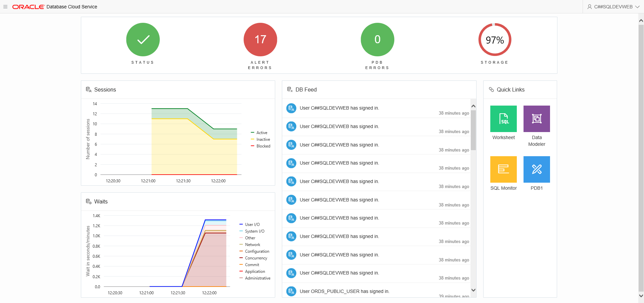
Task: Click the ALERT ERRORS label
Action: 260,65
